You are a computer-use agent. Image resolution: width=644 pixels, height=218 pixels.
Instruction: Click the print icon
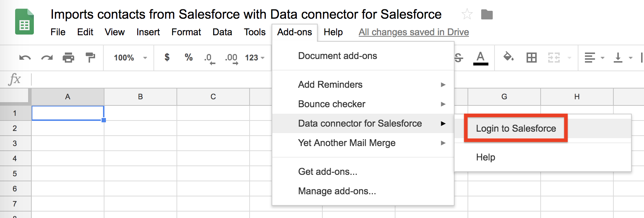coord(68,58)
